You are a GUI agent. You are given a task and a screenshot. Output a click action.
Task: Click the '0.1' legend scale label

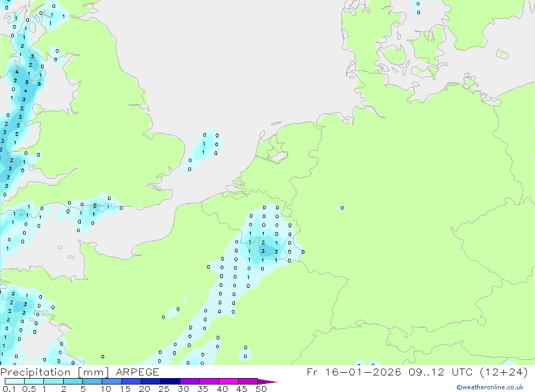coord(9,389)
